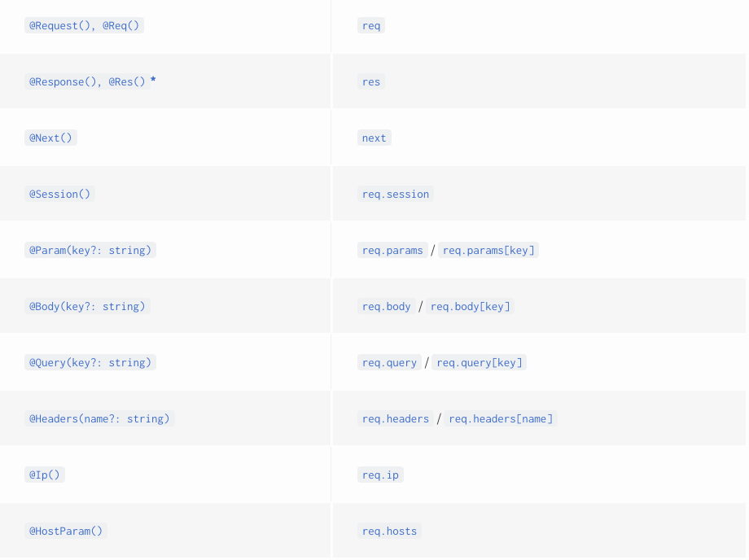The width and height of the screenshot is (749, 560).
Task: Click req.session code value
Action: pyautogui.click(x=396, y=195)
